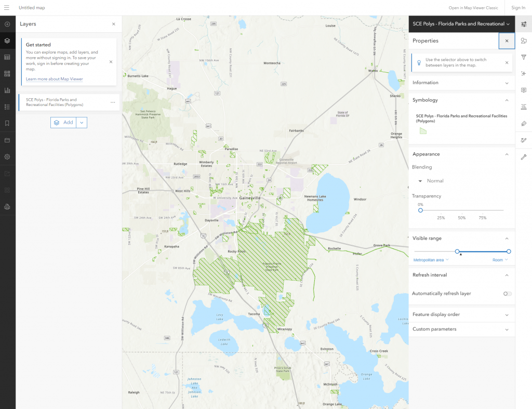This screenshot has height=409, width=532.
Task: Expand the Information section
Action: (x=461, y=82)
